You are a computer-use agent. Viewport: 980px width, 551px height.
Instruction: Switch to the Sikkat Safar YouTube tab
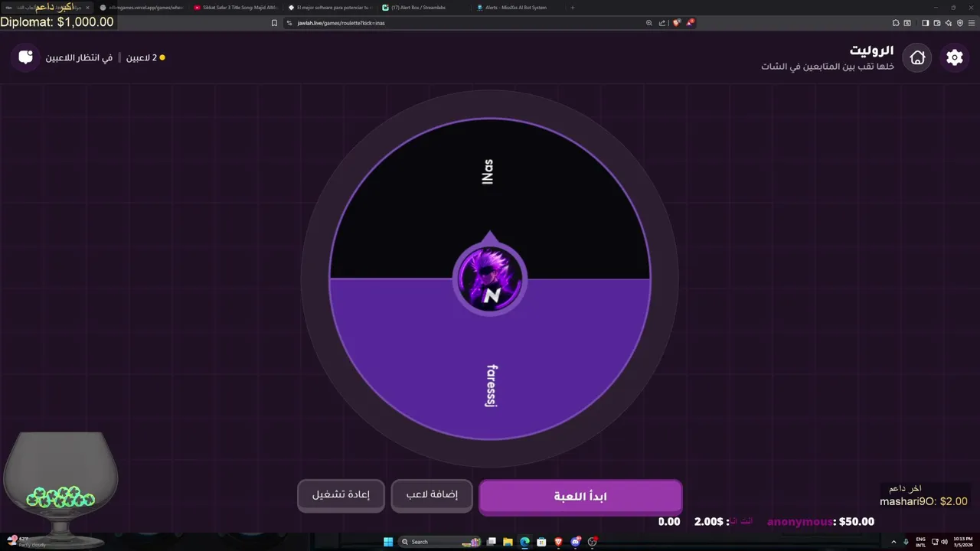click(235, 8)
